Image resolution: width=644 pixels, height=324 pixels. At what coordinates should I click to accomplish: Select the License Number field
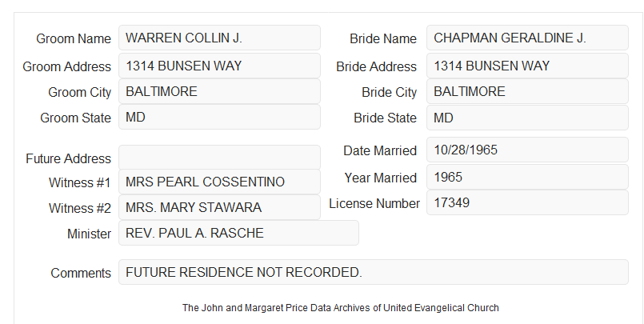pyautogui.click(x=527, y=202)
